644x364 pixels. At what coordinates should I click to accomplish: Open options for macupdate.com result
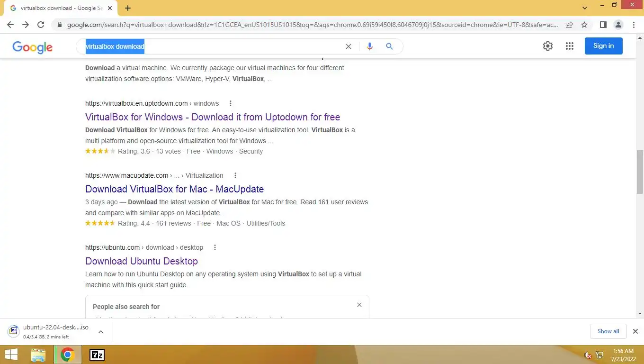pos(235,175)
